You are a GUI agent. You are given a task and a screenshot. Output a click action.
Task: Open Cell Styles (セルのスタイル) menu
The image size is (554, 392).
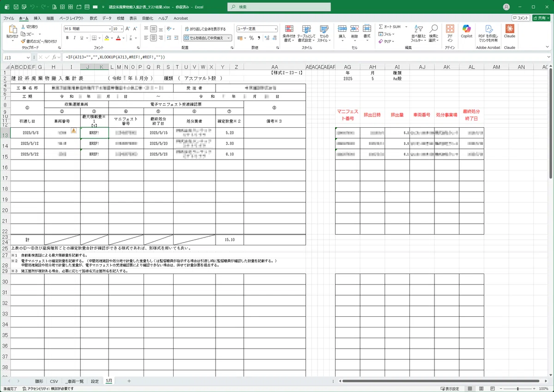324,33
